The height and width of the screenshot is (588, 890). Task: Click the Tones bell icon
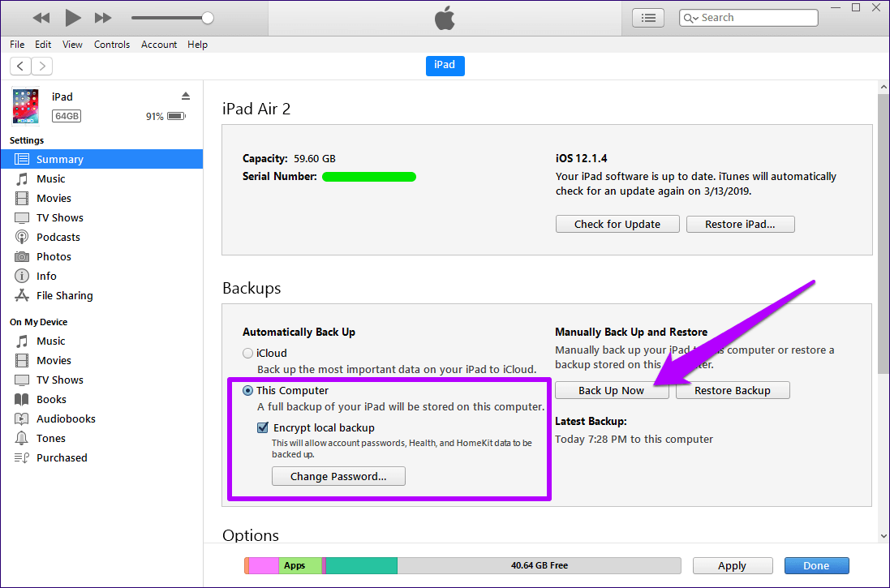coord(22,438)
